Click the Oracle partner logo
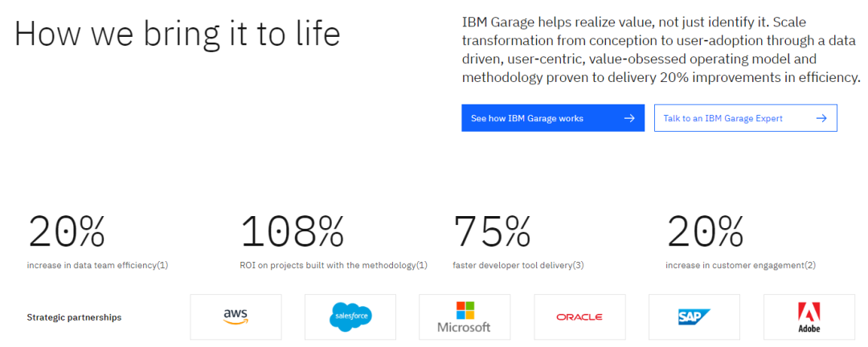Viewport: 868px width, 347px height. pos(579,317)
